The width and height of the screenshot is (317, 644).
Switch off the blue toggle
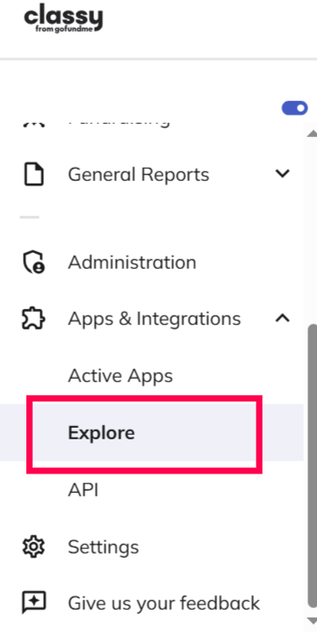pyautogui.click(x=295, y=108)
